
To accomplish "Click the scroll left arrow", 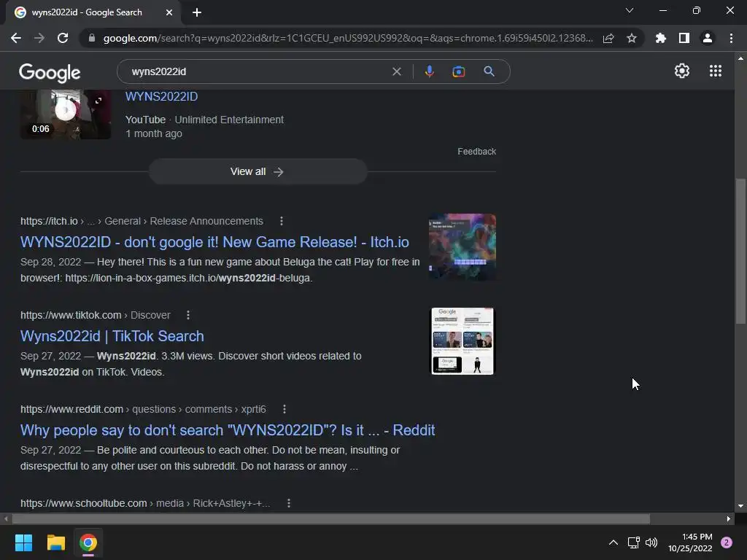I will [6, 518].
